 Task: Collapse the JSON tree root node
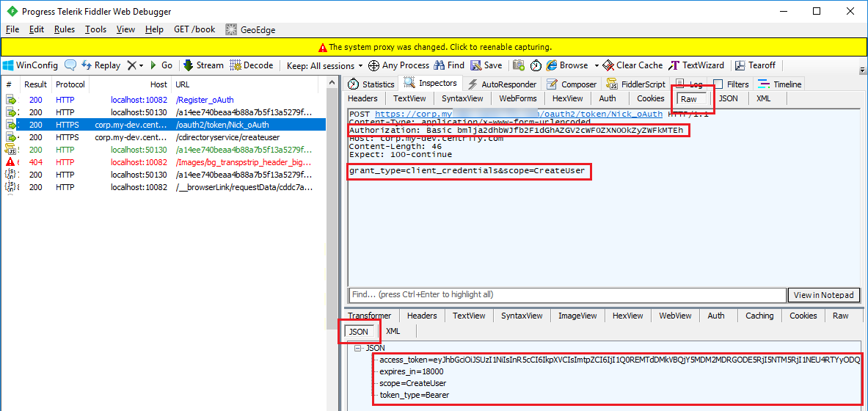pyautogui.click(x=357, y=348)
